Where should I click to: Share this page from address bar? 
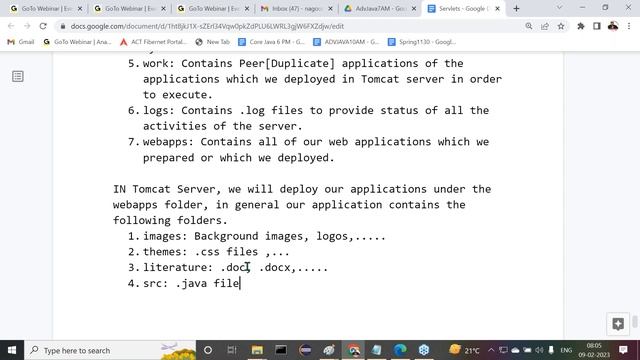545,26
